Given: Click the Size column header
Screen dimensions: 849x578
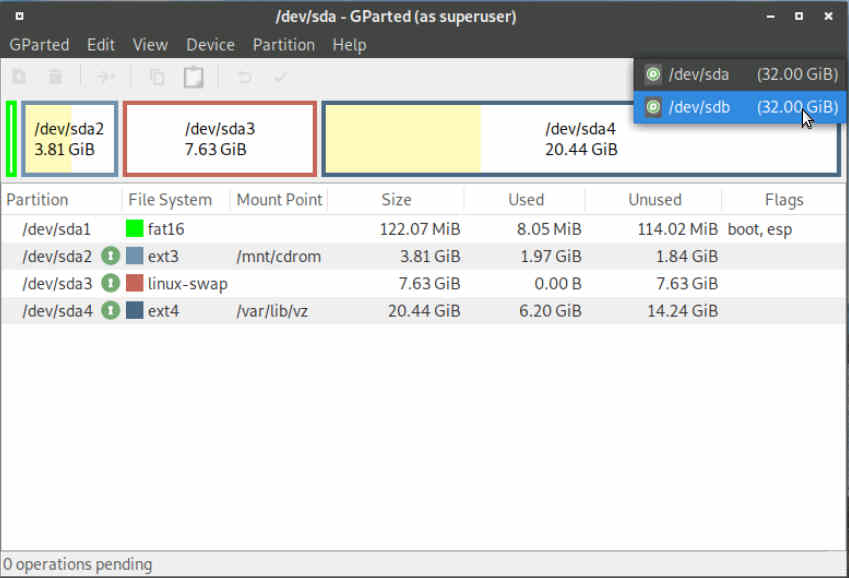Looking at the screenshot, I should click(396, 200).
